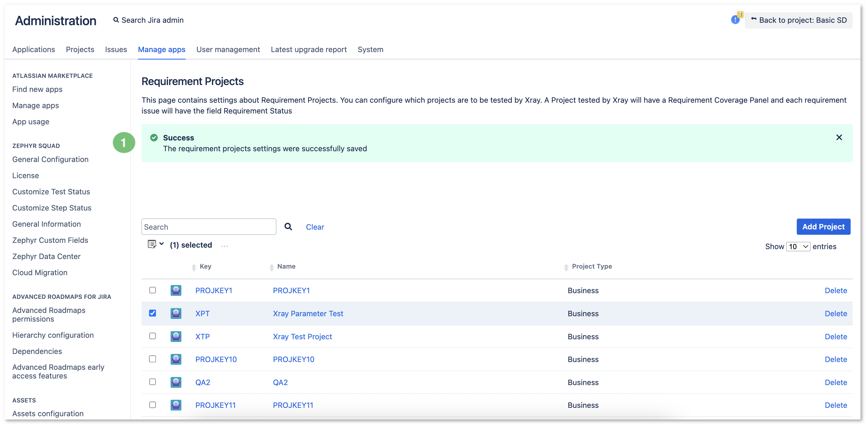Click the PROJKEY1 project avatar icon
This screenshot has width=868, height=427.
[x=176, y=290]
